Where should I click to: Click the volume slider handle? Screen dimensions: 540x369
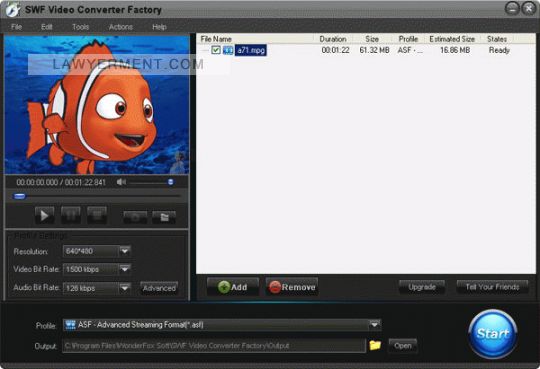170,182
